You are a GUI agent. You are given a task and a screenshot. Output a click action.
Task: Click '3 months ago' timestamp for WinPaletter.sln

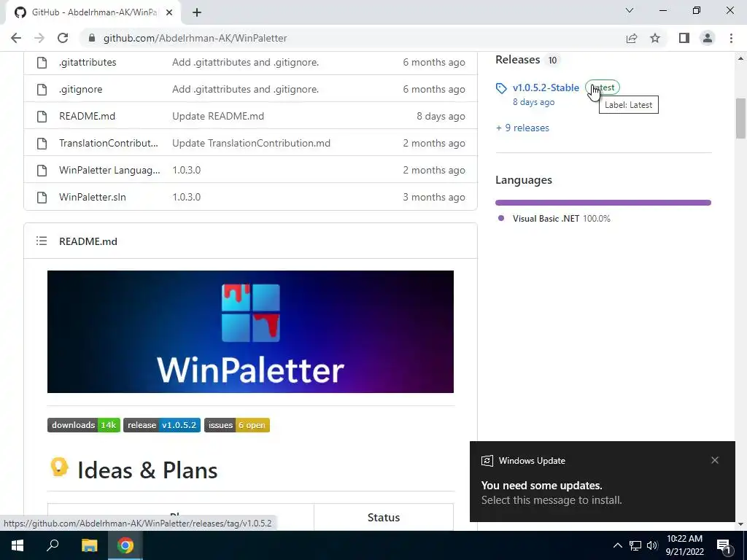434,197
